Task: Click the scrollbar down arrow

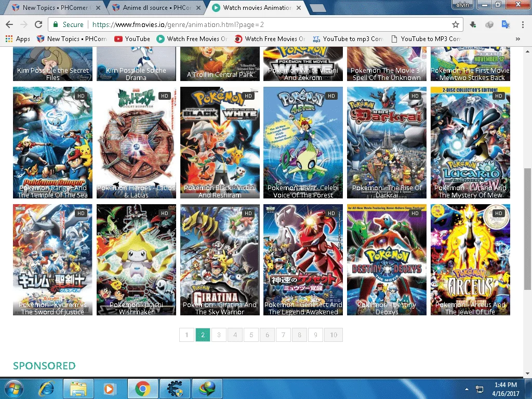Action: coord(528,373)
